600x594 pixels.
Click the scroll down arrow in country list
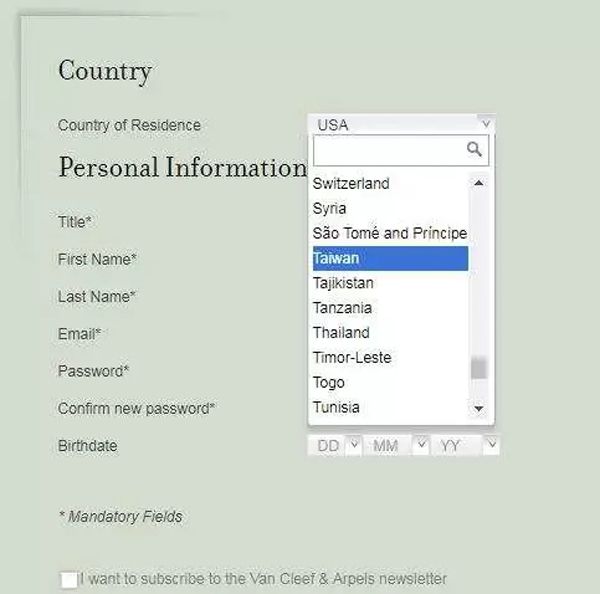478,408
